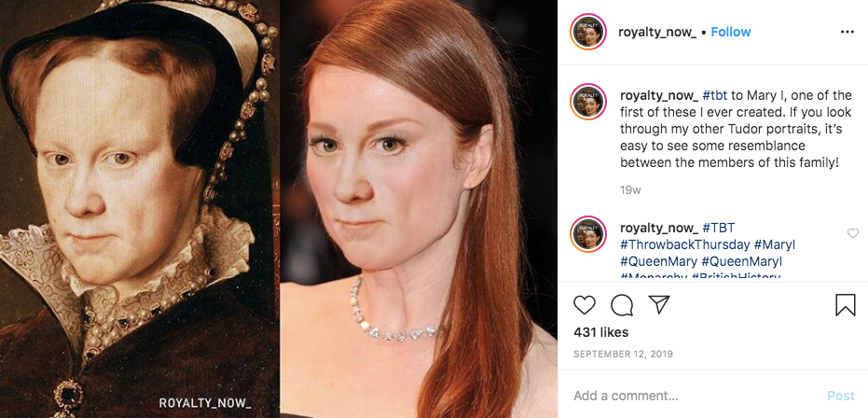Share the post via paper plane icon
Viewport: 868px width, 418px height.
(659, 305)
